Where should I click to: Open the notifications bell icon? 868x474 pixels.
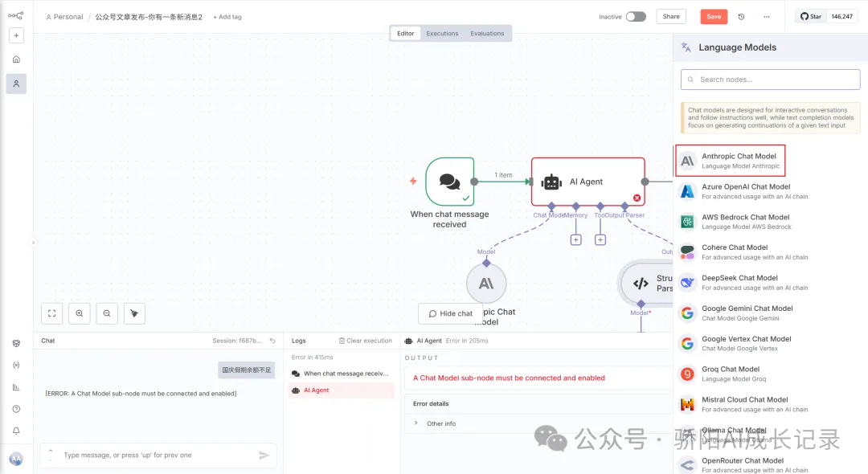coord(16,431)
